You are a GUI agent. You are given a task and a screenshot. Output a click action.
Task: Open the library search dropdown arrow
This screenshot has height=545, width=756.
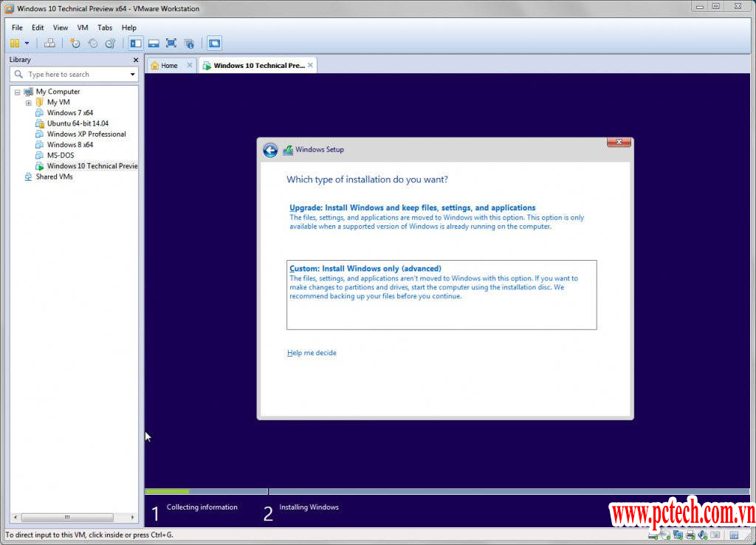(x=133, y=75)
